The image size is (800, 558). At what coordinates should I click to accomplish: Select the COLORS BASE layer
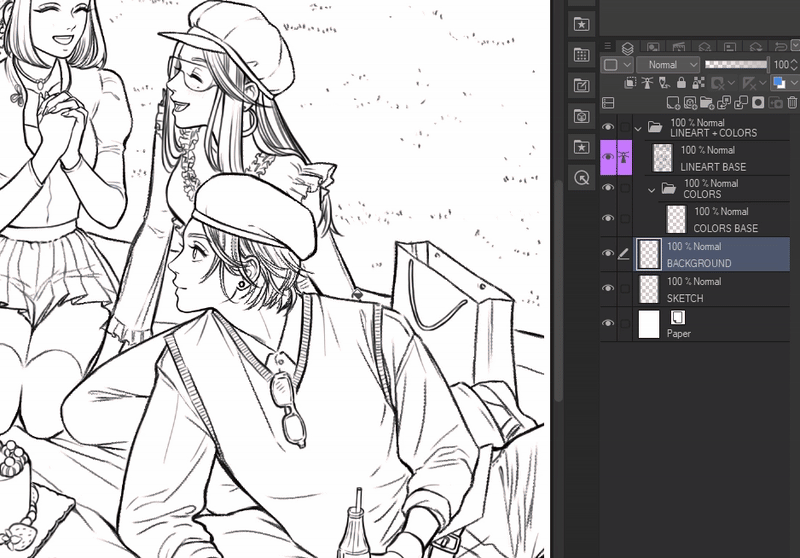(x=725, y=219)
